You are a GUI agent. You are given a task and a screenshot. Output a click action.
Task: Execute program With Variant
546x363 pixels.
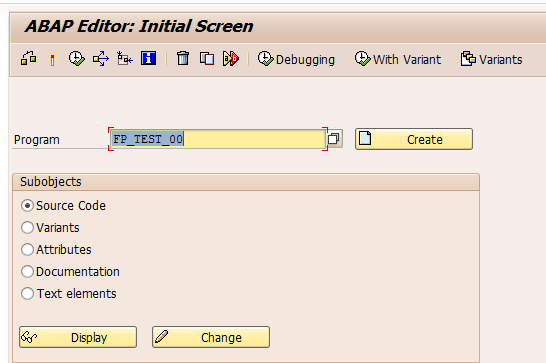[398, 59]
